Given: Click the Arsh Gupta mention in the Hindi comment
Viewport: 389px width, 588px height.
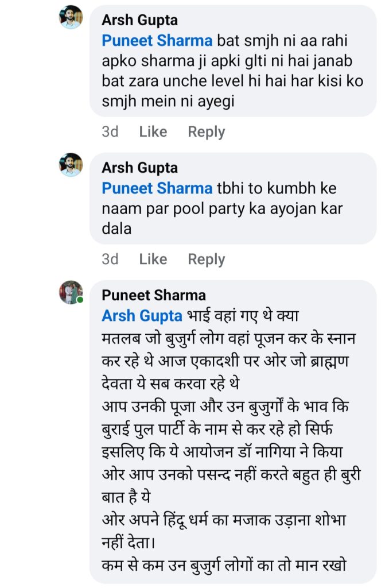Looking at the screenshot, I should (142, 316).
